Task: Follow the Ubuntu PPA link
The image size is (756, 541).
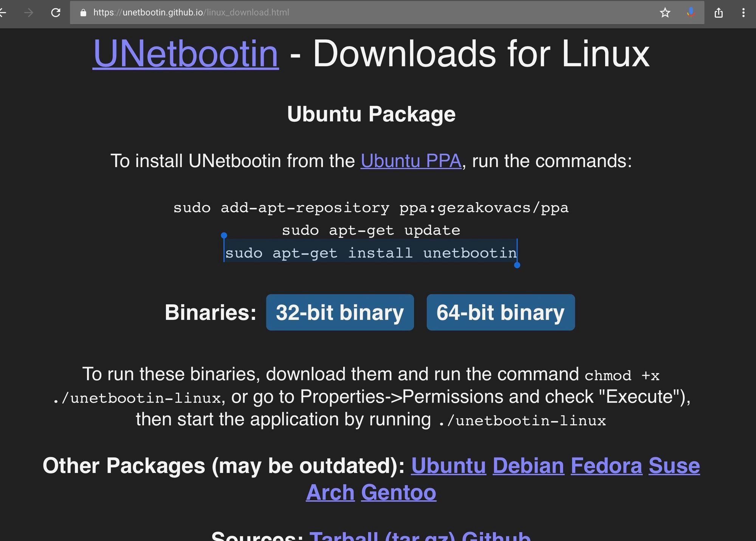Action: pyautogui.click(x=411, y=161)
